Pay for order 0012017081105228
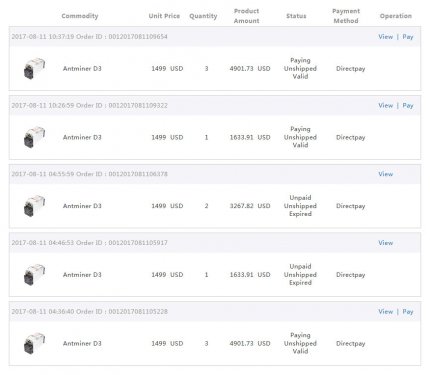The image size is (430, 375). click(x=408, y=311)
